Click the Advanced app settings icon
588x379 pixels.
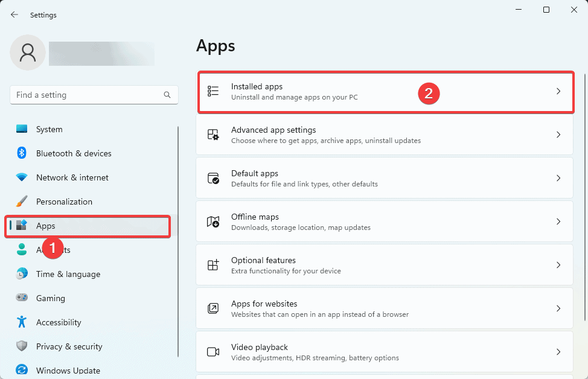pos(213,135)
